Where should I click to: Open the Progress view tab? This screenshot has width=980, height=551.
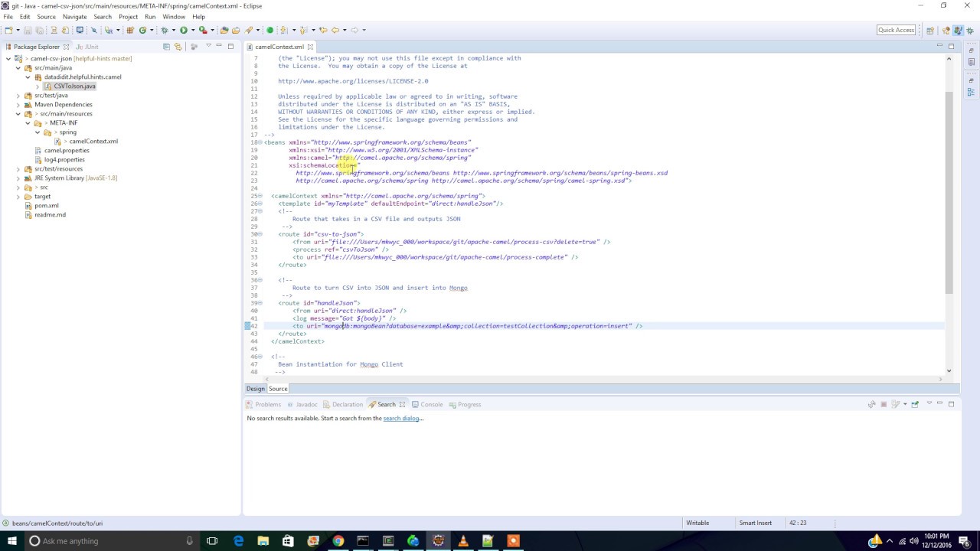coord(465,405)
